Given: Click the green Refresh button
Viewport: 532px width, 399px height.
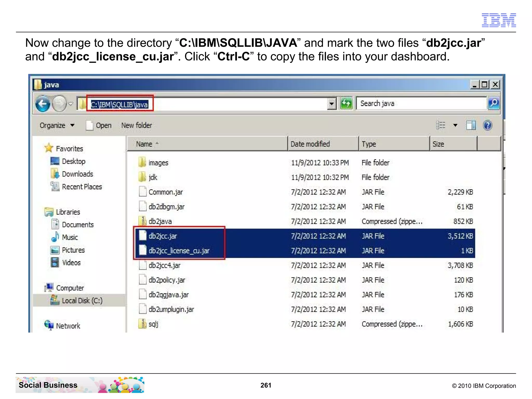Looking at the screenshot, I should 346,103.
